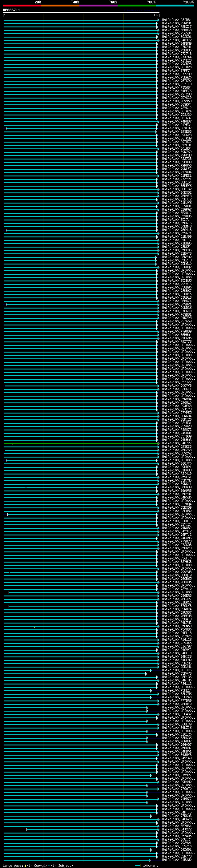Screen dimensions: 197x868
Task: Click the cyan ~100% identity legend segment
Action: 175,6
